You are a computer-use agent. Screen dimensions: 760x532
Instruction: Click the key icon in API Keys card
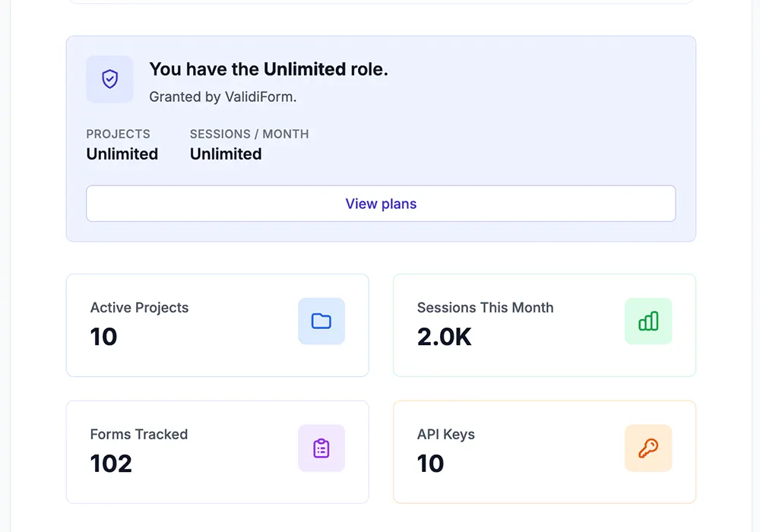[648, 448]
